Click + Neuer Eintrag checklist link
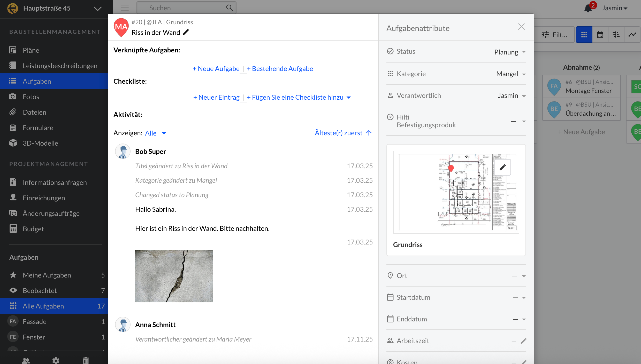Screen dimensions: 641x364 (x=216, y=97)
